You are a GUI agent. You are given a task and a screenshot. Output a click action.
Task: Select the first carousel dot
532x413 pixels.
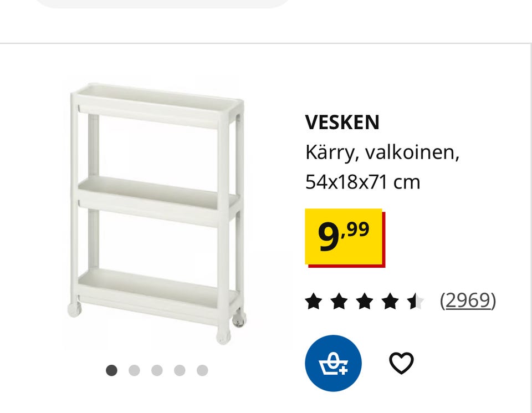pos(111,370)
